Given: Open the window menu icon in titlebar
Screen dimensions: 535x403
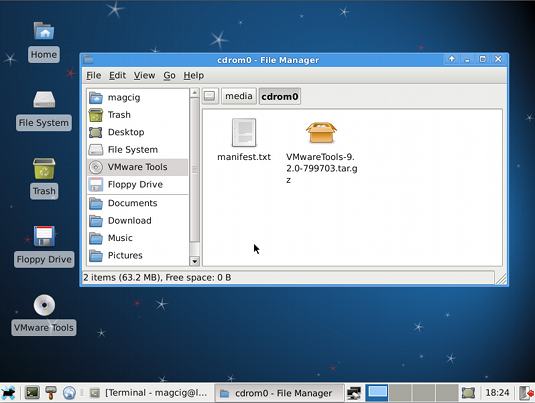Looking at the screenshot, I should point(88,60).
